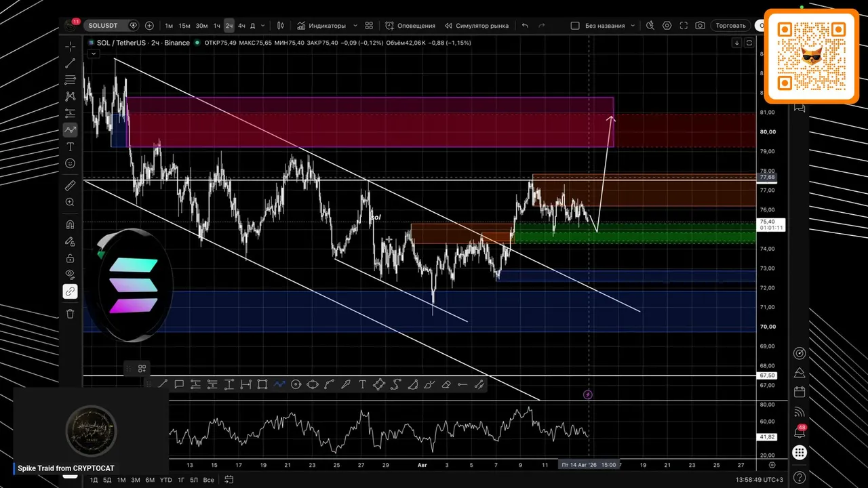Enter fullscreen chart mode
The width and height of the screenshot is (868, 488).
(x=684, y=26)
